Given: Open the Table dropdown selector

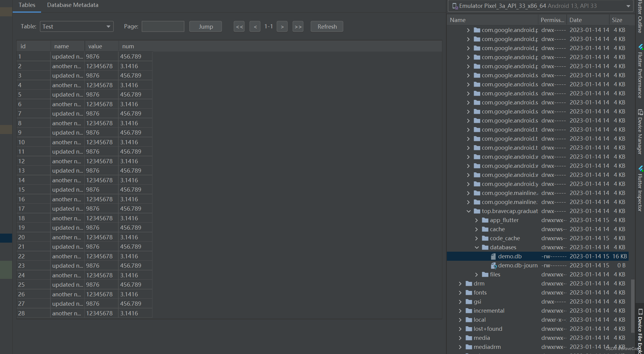Looking at the screenshot, I should [x=76, y=26].
